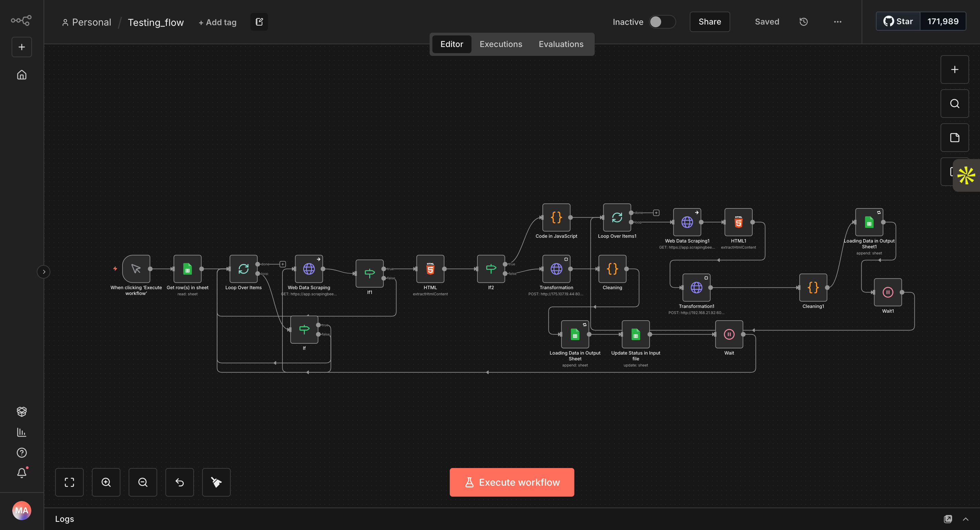The height and width of the screenshot is (530, 980).
Task: Click the tidy up workflow broom icon
Action: [x=216, y=482]
